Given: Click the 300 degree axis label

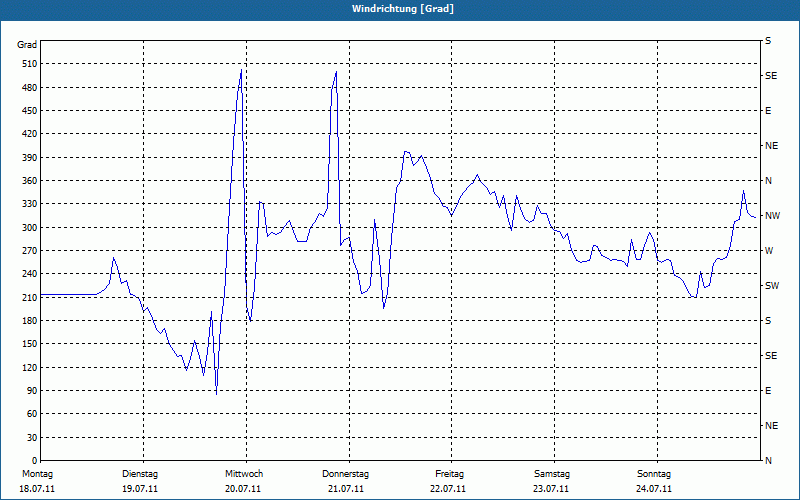Looking at the screenshot, I should 30,228.
